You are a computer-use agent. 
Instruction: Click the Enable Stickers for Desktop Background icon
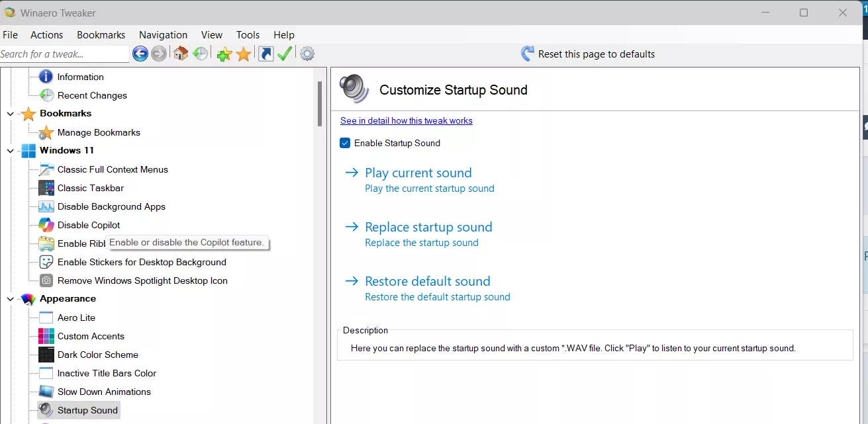click(46, 262)
